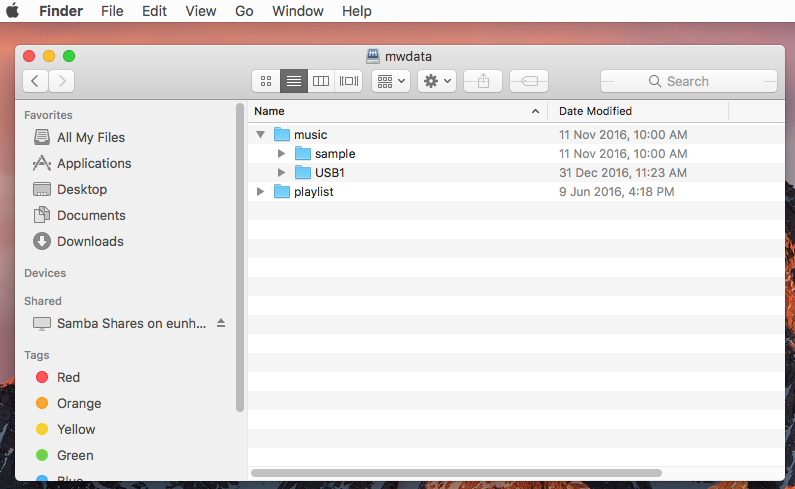Open the Go menu

pyautogui.click(x=244, y=11)
